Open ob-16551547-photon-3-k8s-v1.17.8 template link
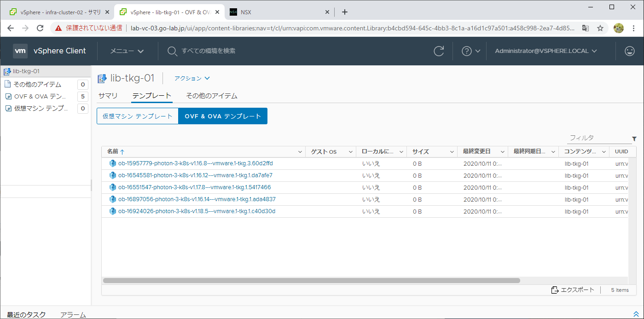Viewport: 644px width, 319px height. pos(195,187)
